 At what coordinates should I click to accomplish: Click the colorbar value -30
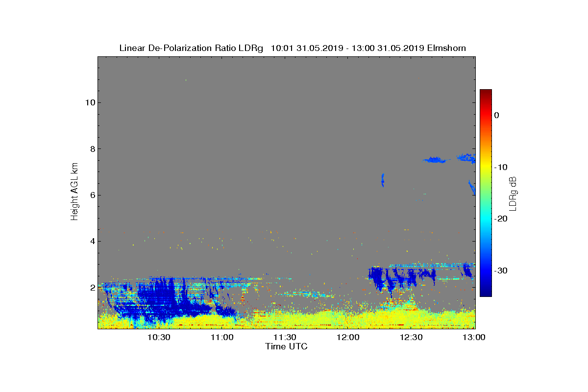(x=500, y=270)
